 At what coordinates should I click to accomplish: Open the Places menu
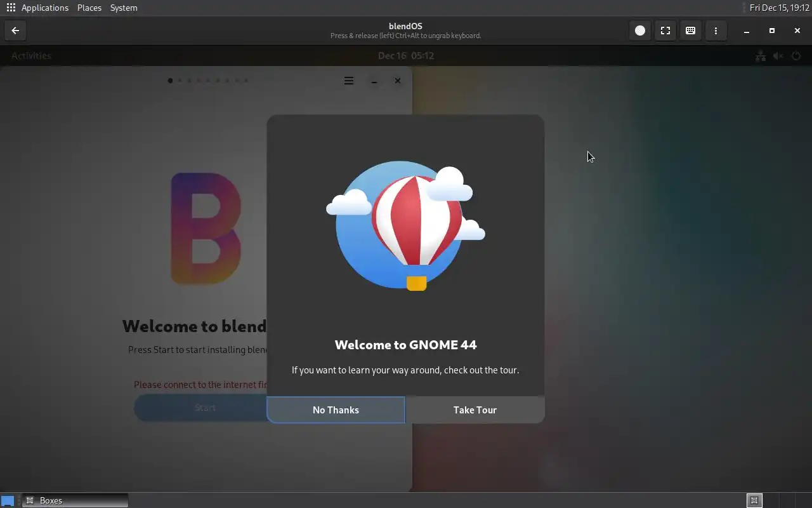[89, 8]
